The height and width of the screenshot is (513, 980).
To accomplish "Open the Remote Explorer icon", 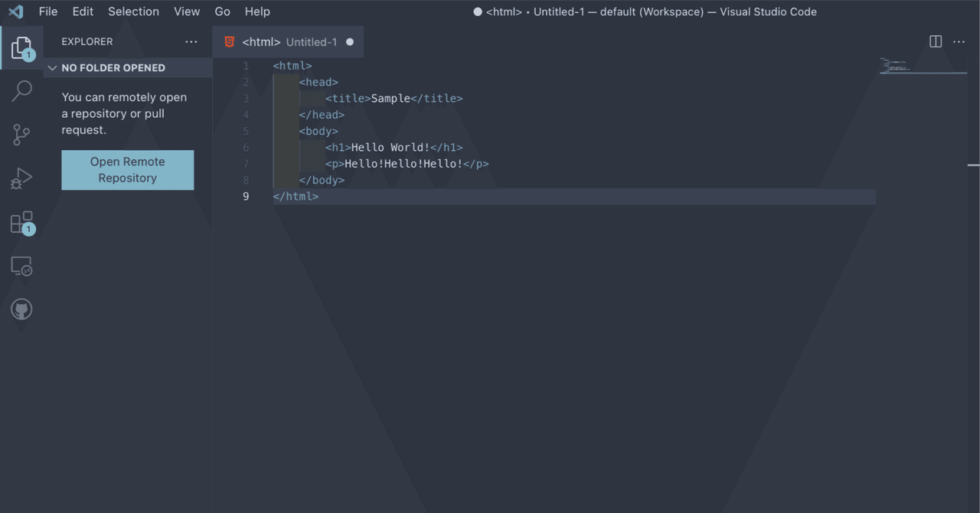I will tap(21, 266).
